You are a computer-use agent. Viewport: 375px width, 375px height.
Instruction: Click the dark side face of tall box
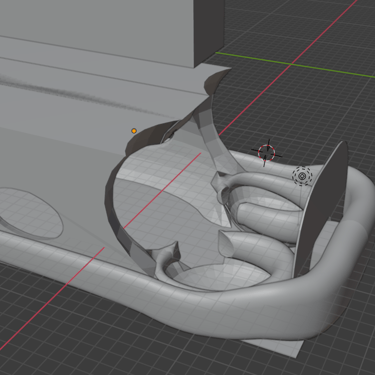208,30
